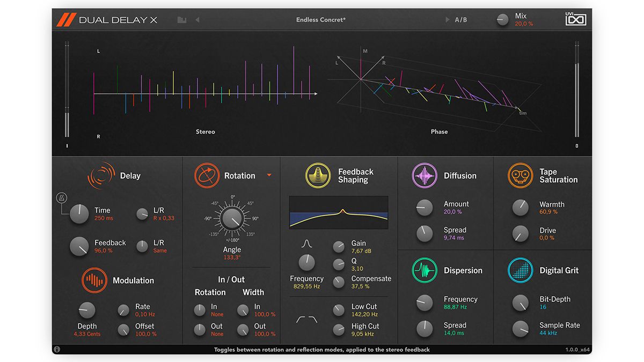
Task: Toggle Rotation In from None
Action: [x=199, y=310]
